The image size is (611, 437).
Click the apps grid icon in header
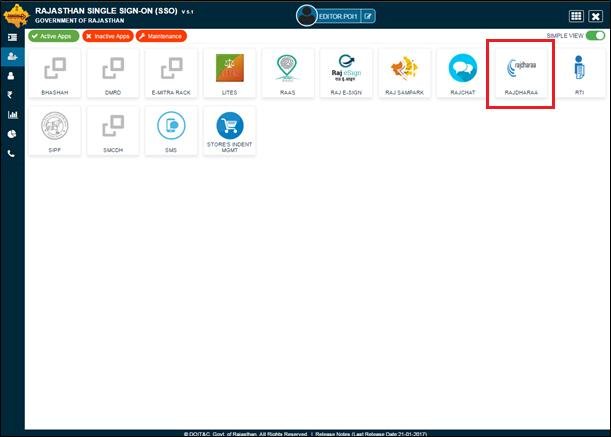[576, 16]
